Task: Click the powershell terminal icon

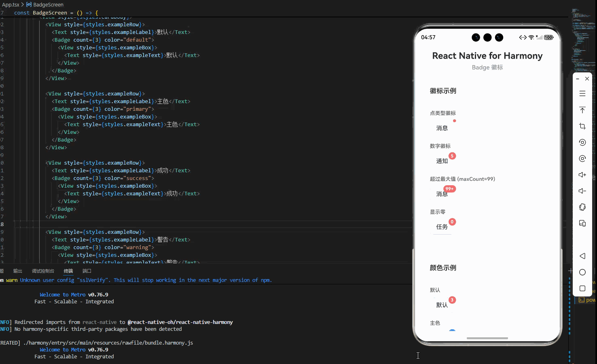Action: [582, 300]
